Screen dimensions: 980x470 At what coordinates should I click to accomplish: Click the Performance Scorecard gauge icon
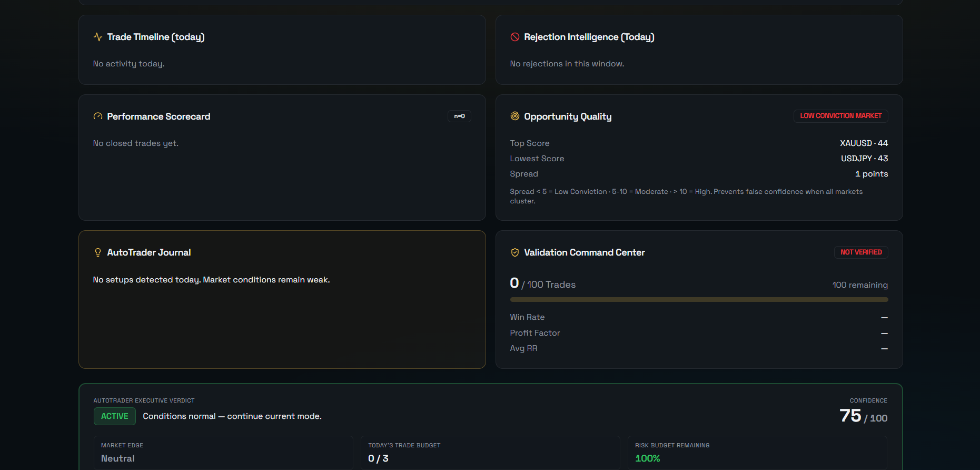pos(98,116)
